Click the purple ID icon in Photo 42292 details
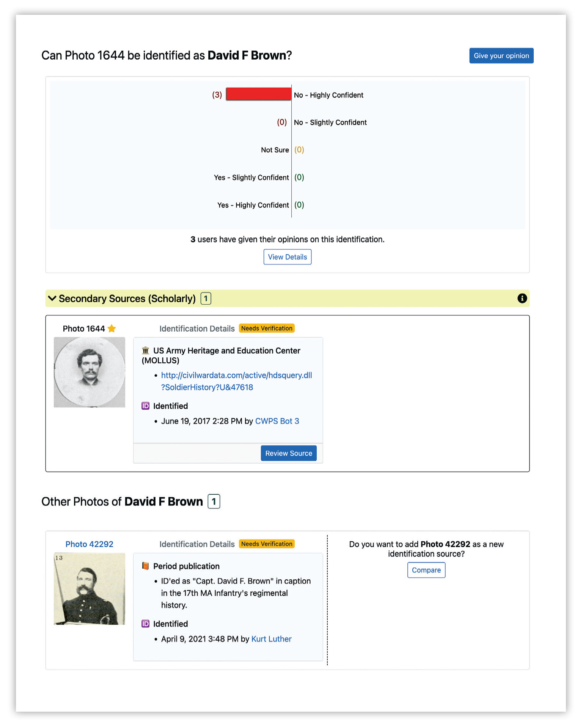583x728 pixels. 145,624
